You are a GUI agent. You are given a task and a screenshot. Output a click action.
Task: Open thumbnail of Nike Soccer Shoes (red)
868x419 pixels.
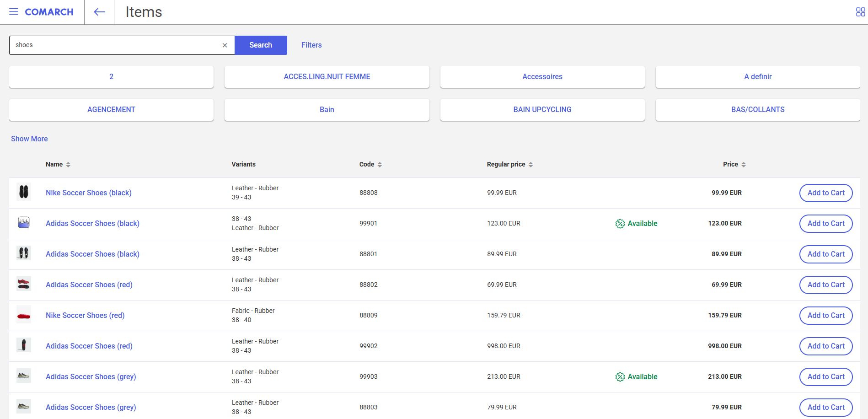(x=24, y=315)
